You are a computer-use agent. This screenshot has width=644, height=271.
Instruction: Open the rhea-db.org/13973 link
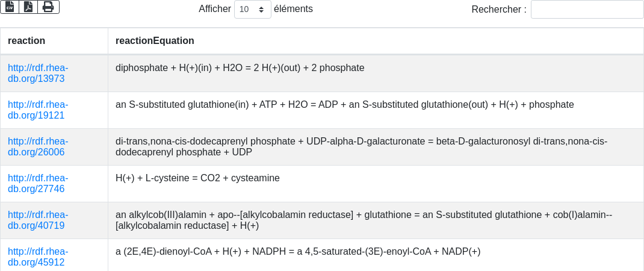[38, 73]
